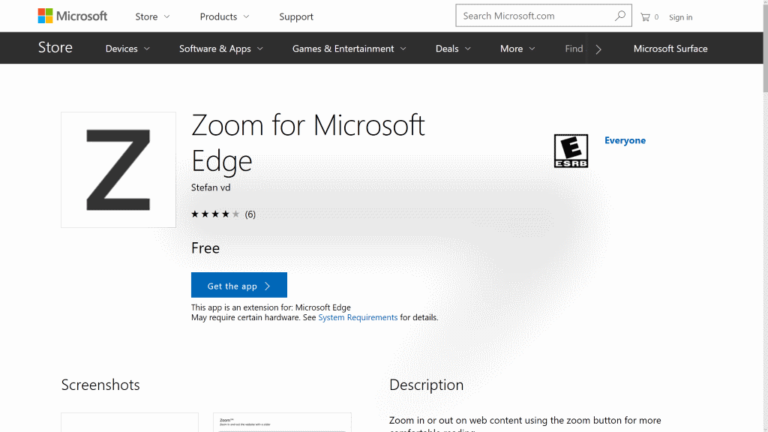Click the right arrow in store navigation
This screenshot has width=768, height=432.
pos(598,49)
